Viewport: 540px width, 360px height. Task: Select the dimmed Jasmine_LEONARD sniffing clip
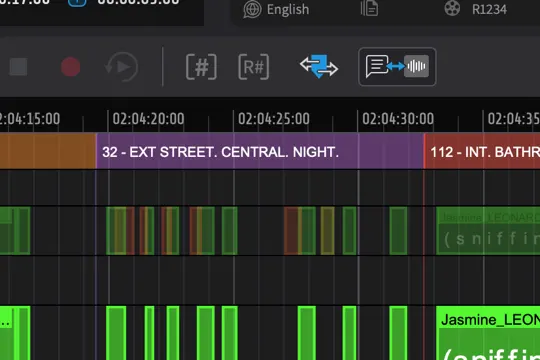click(488, 230)
